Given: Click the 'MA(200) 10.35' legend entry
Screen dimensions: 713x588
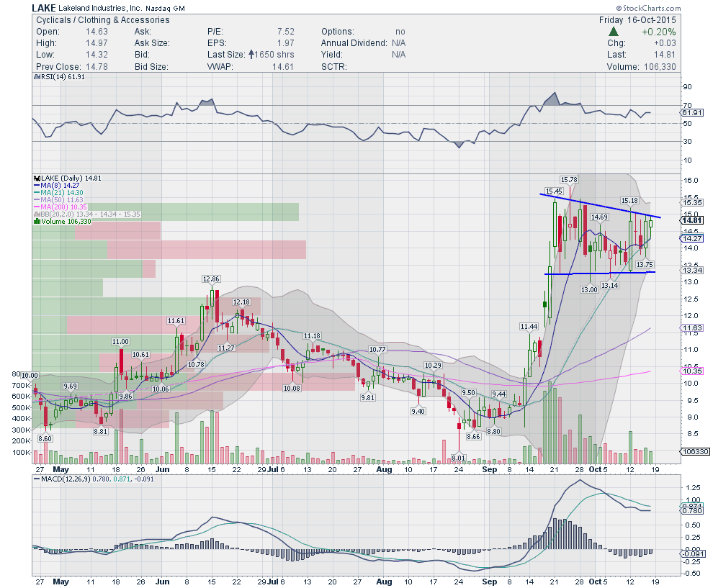Looking at the screenshot, I should click(63, 207).
